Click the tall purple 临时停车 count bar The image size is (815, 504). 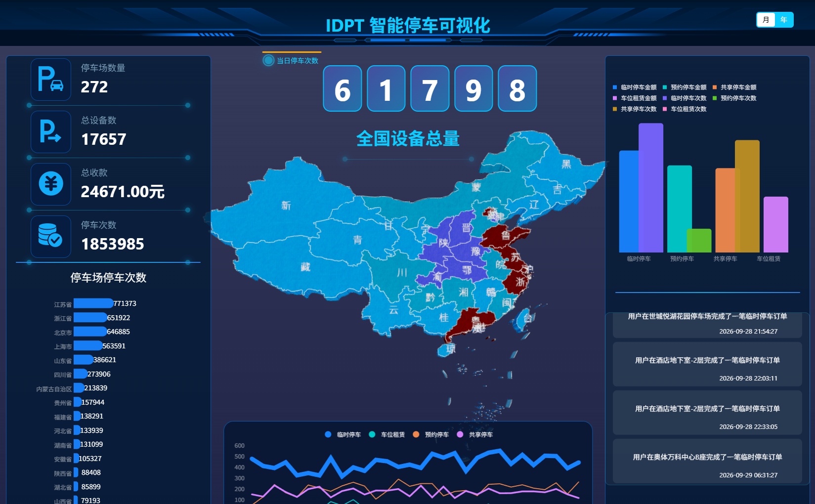(651, 188)
